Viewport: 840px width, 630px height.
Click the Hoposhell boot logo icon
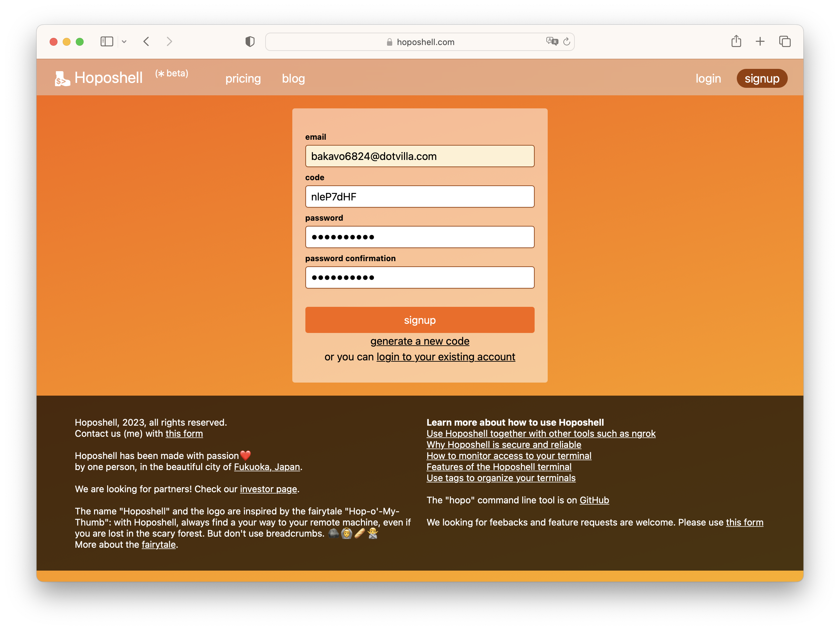point(62,79)
